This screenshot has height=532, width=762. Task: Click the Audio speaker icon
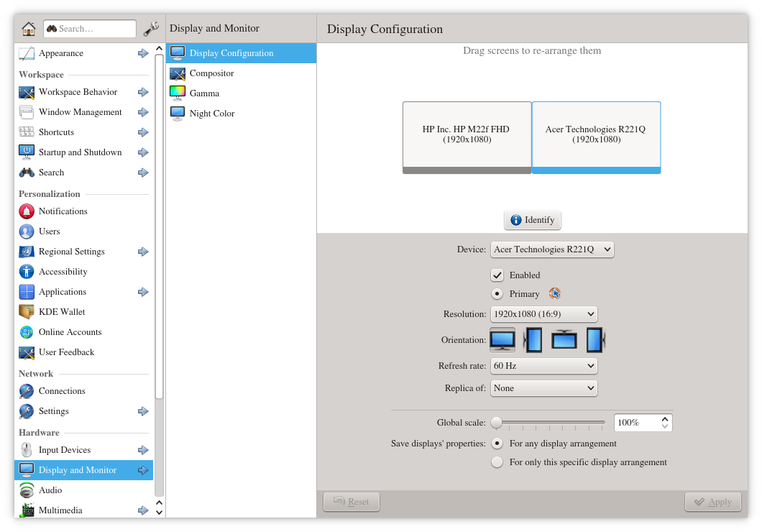pos(27,490)
